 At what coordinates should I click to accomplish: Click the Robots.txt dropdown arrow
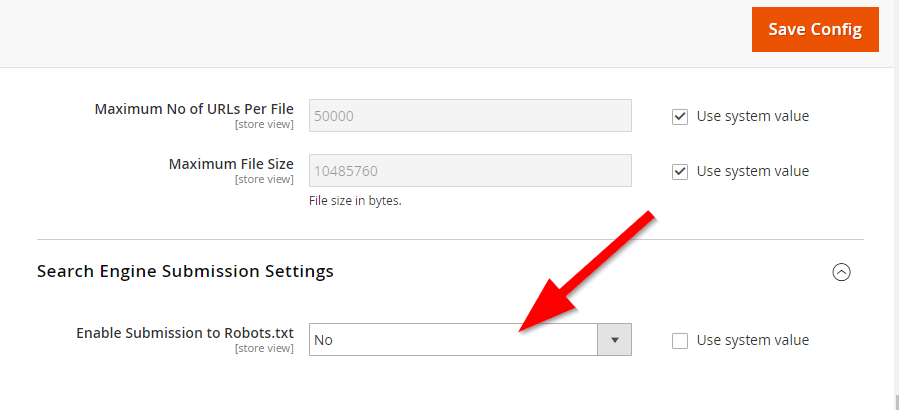pyautogui.click(x=615, y=339)
